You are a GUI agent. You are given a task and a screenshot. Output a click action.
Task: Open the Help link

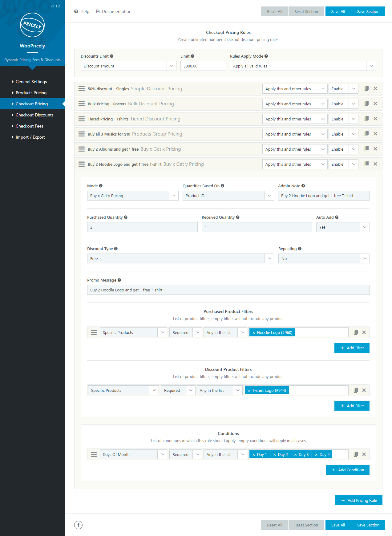click(x=82, y=11)
